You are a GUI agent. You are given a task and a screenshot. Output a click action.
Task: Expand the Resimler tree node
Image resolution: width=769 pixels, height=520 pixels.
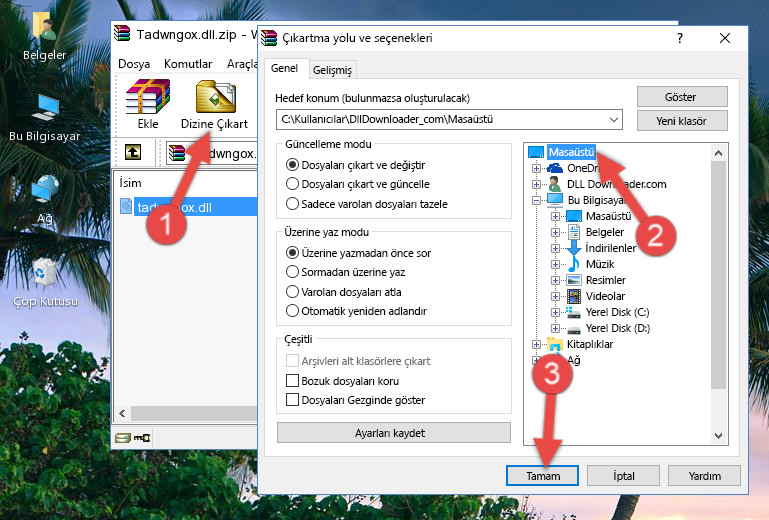coord(555,280)
